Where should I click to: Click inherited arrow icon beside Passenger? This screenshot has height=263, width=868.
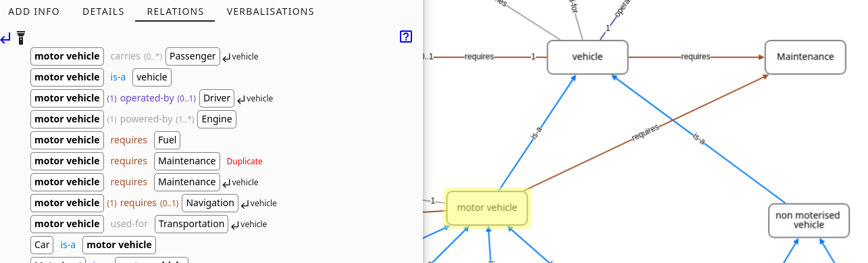click(227, 57)
